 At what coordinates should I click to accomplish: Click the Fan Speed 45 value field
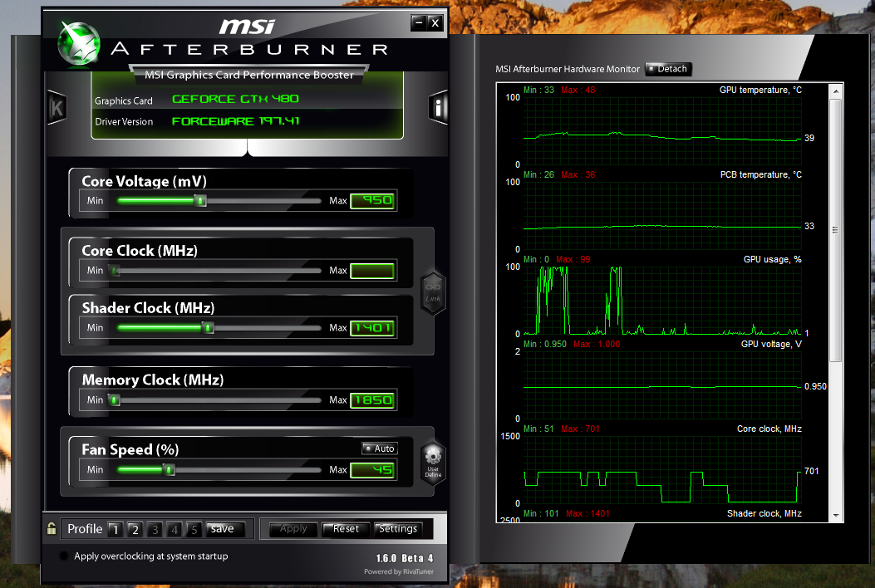click(x=372, y=470)
